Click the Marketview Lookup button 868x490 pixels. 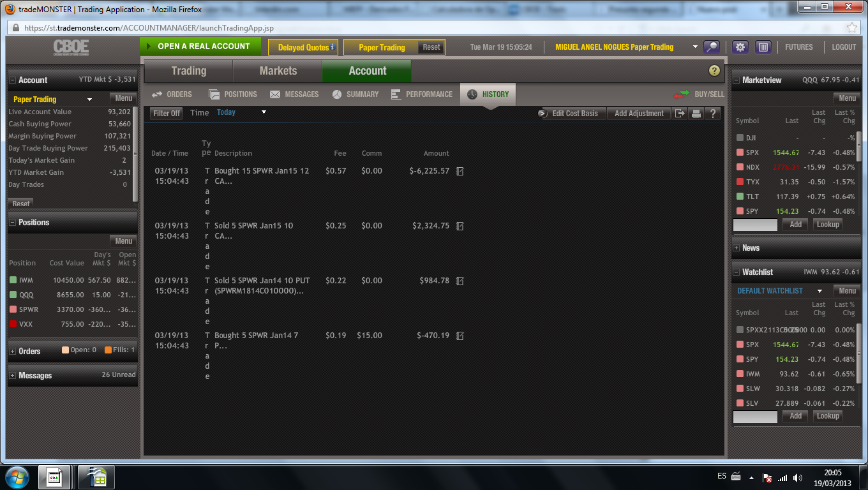point(828,225)
